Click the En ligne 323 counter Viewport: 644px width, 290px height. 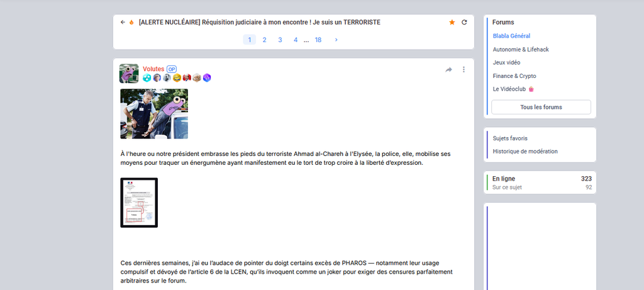pyautogui.click(x=541, y=179)
